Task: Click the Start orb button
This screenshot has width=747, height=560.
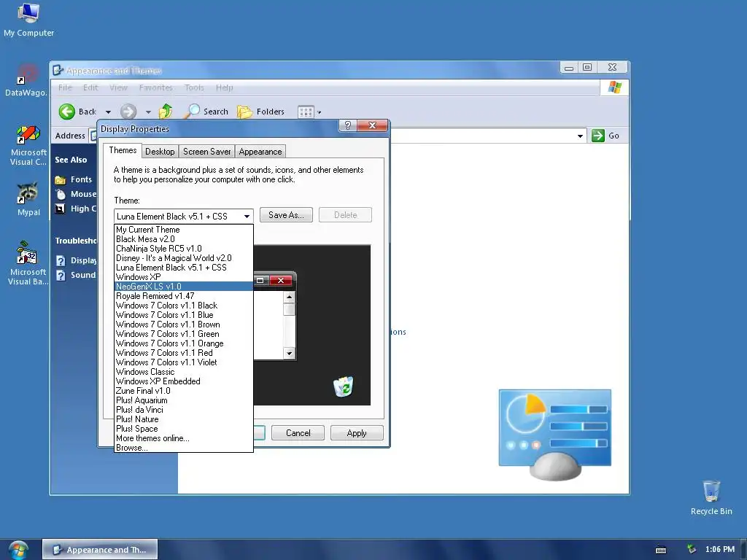Action: point(18,550)
